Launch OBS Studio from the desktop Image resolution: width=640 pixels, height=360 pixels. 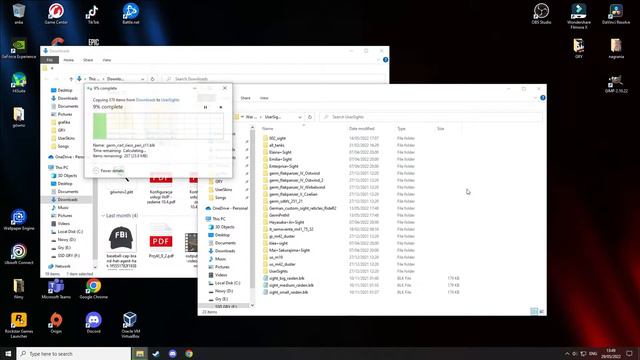coord(541,14)
